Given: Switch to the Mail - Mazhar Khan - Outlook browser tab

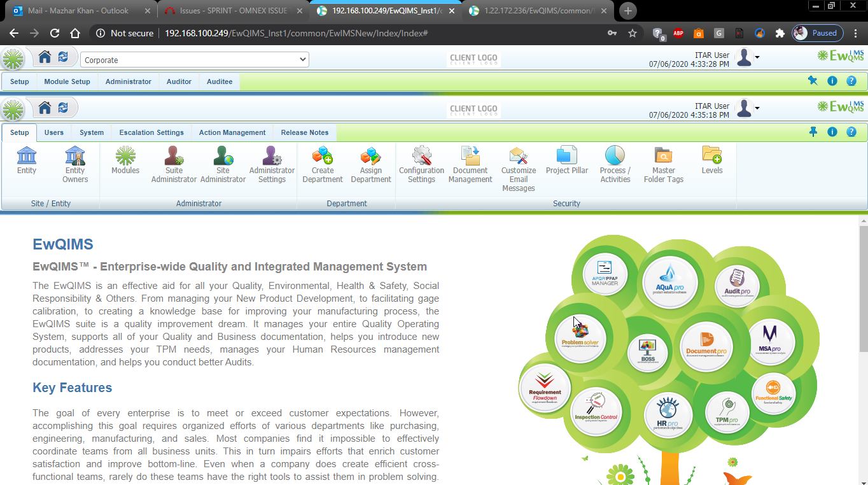Looking at the screenshot, I should click(80, 11).
